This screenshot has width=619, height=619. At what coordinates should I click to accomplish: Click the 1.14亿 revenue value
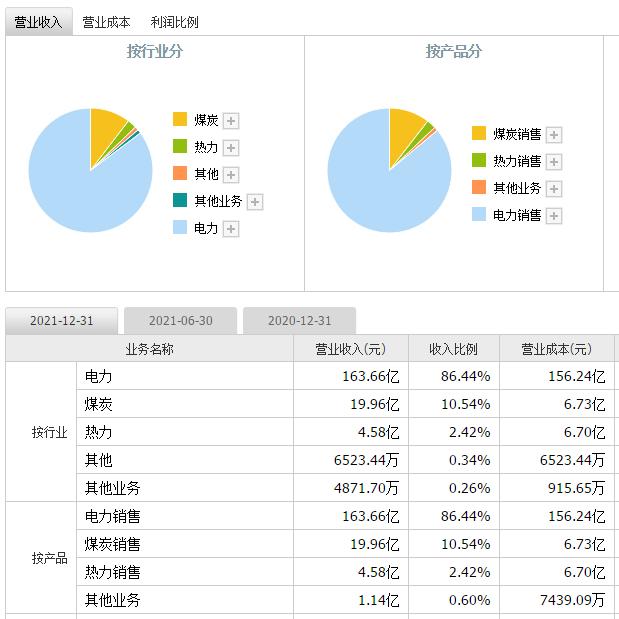(x=379, y=600)
